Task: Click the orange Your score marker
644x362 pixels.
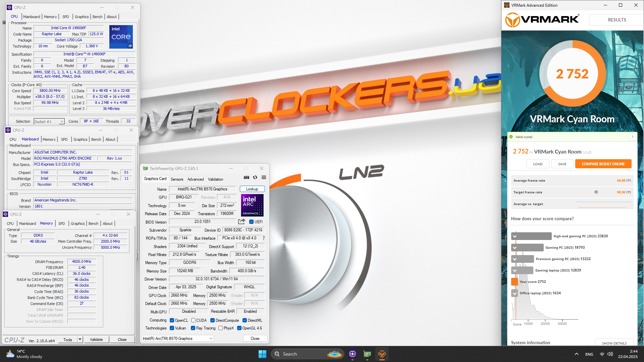Action: tap(515, 282)
